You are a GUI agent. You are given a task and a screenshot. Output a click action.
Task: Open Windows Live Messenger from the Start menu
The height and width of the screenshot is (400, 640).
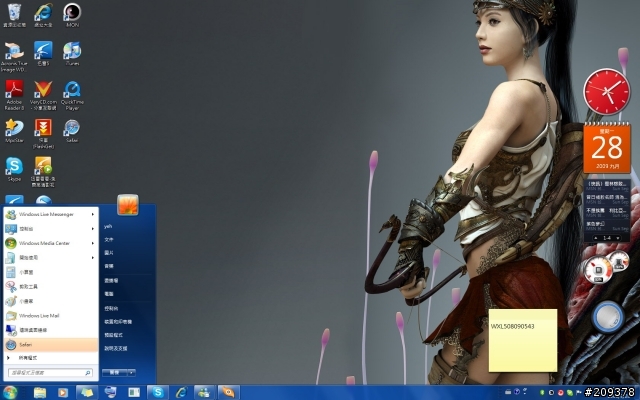point(51,214)
